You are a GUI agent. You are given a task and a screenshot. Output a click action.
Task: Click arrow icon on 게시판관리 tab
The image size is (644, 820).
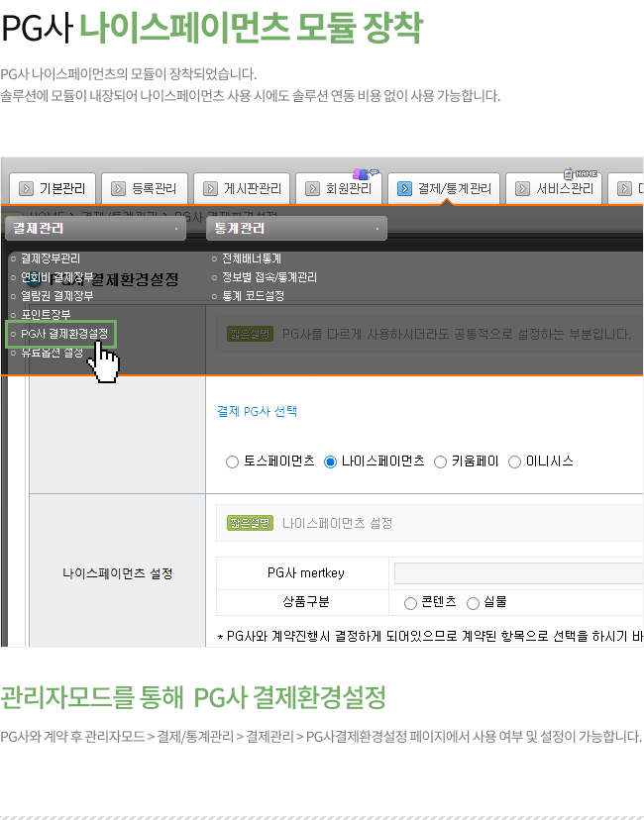point(211,188)
